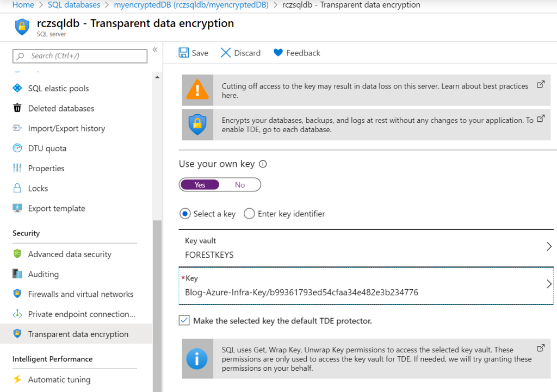The image size is (557, 392).
Task: Click the Feedback button label
Action: click(x=303, y=53)
